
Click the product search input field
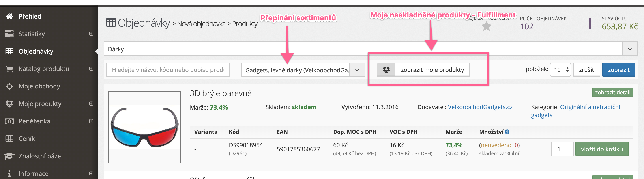coord(168,70)
